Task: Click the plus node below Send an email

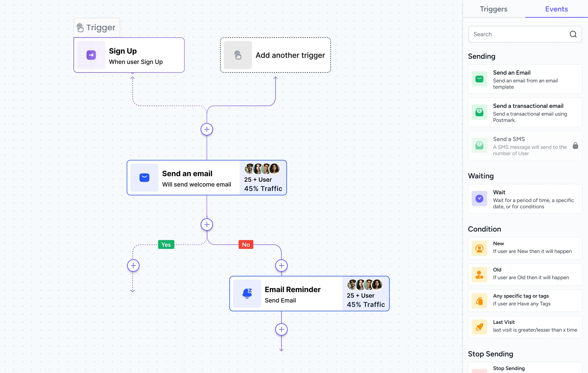Action: (207, 224)
